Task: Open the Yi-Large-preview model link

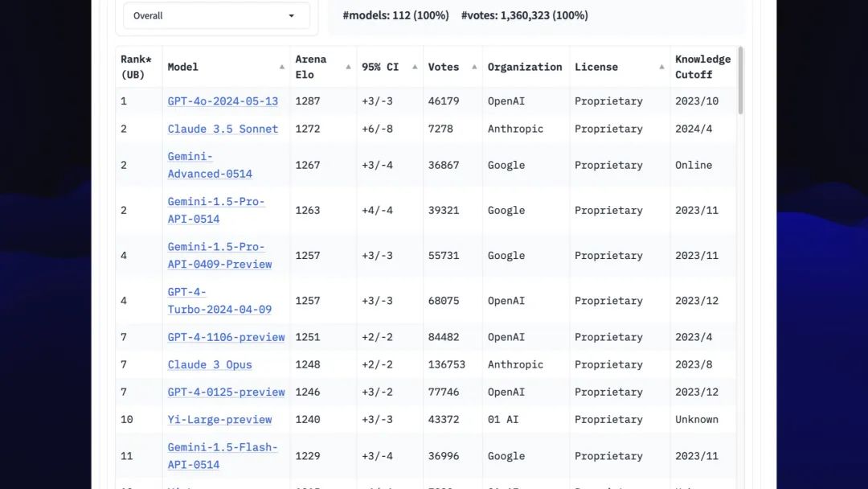Action: (x=219, y=420)
